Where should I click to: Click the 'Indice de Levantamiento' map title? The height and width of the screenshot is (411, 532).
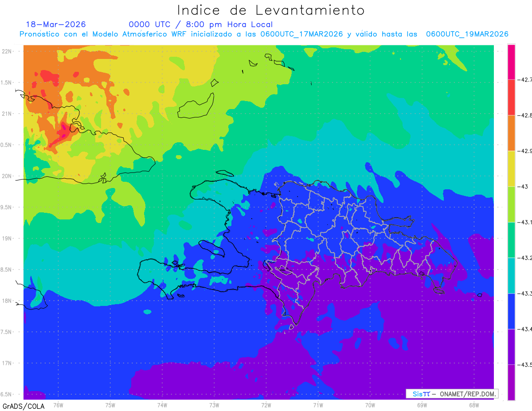click(x=271, y=10)
